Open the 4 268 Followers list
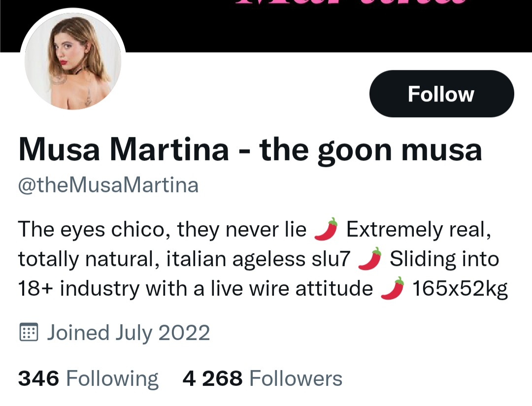Image resolution: width=532 pixels, height=406 pixels. coord(262,378)
